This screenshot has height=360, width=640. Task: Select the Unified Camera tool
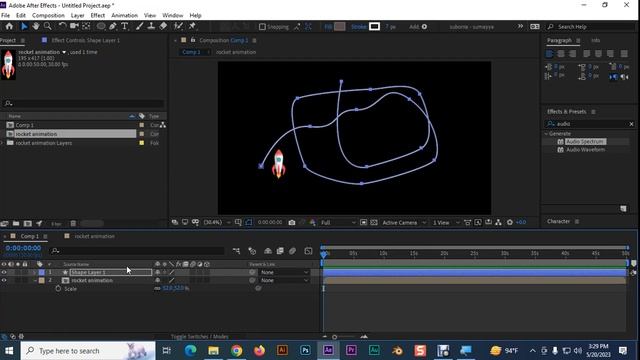[74, 27]
